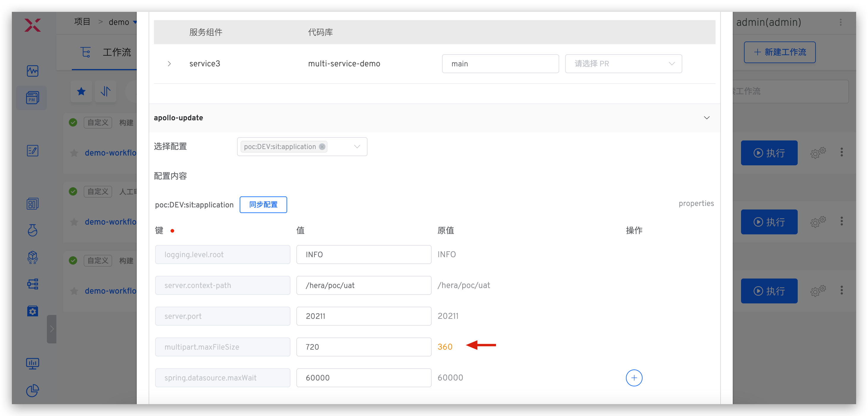The height and width of the screenshot is (416, 868).
Task: Click the orange original value 360
Action: pyautogui.click(x=445, y=347)
